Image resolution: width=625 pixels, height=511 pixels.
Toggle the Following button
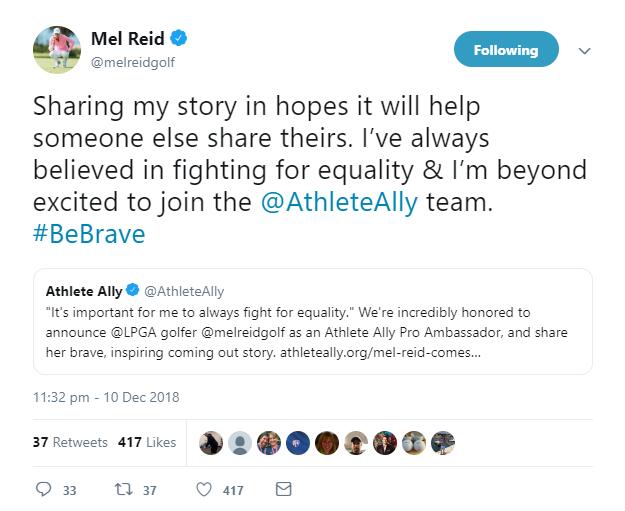pyautogui.click(x=505, y=50)
